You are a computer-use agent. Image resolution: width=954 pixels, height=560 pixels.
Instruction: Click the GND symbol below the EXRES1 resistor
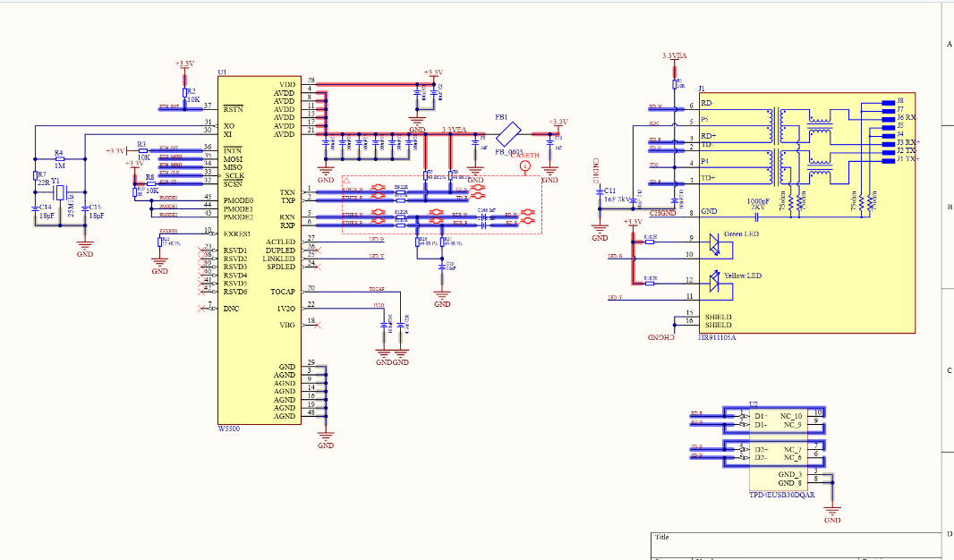point(159,263)
